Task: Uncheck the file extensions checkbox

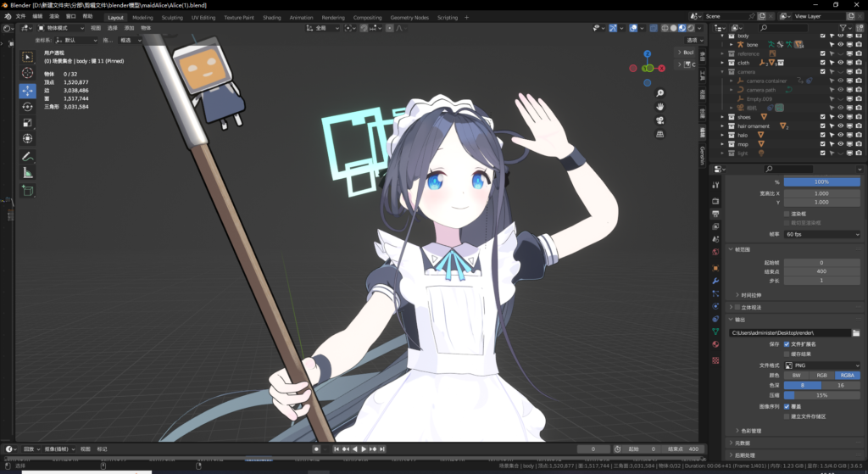Action: click(x=787, y=344)
